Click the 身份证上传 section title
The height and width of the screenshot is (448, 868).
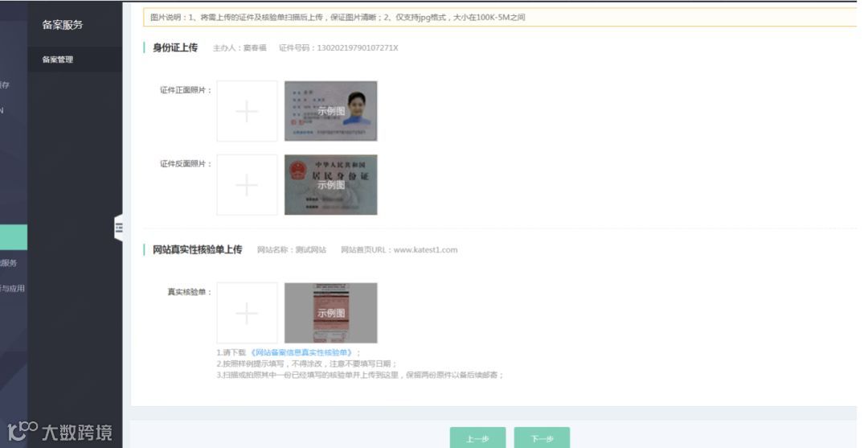click(175, 47)
